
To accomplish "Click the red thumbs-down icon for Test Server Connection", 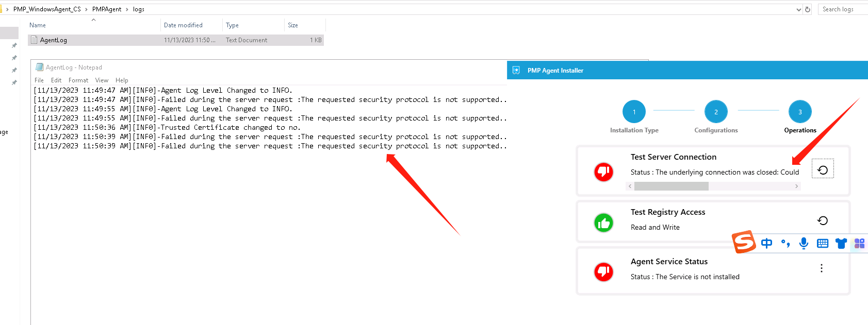I will point(603,172).
